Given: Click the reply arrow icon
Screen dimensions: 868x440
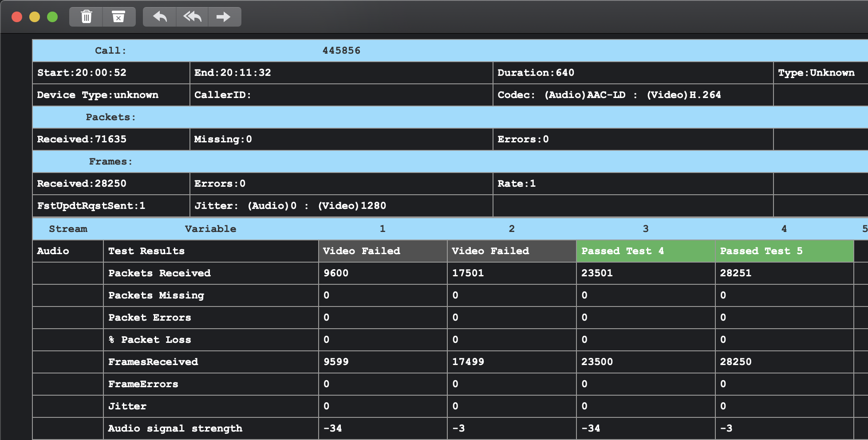Looking at the screenshot, I should point(160,17).
